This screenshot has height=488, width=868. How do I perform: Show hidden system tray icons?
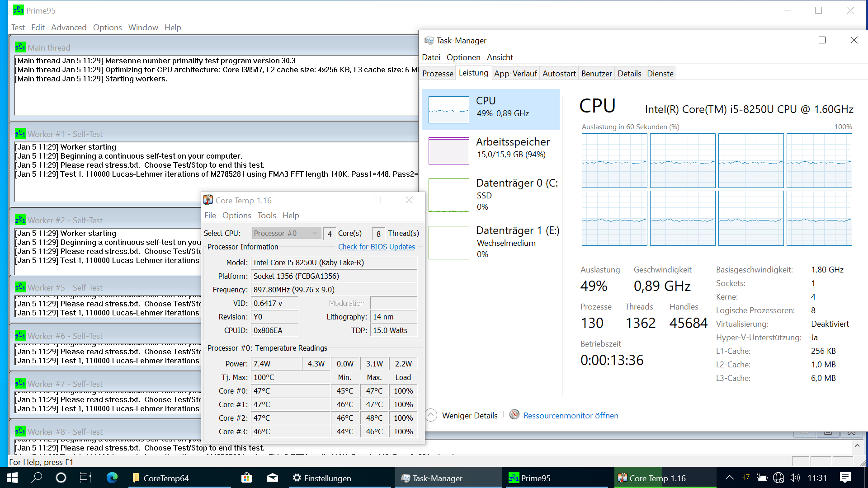click(729, 478)
